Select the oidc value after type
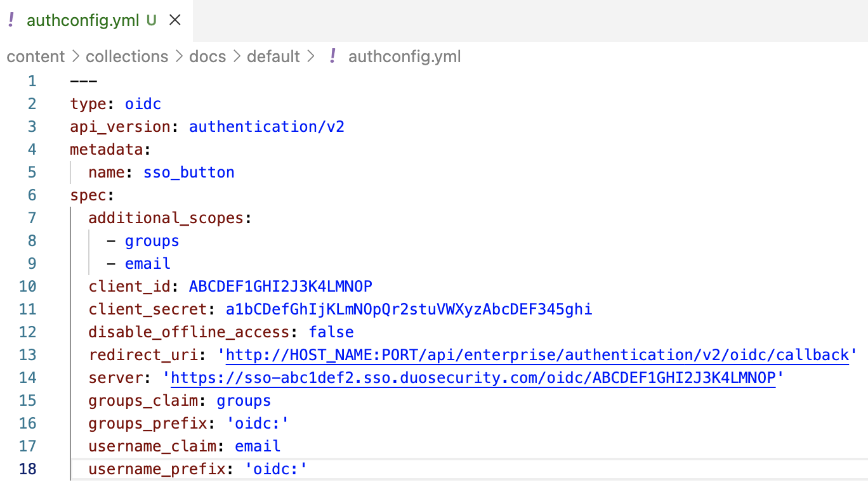Viewport: 868px width, 492px height. (143, 103)
